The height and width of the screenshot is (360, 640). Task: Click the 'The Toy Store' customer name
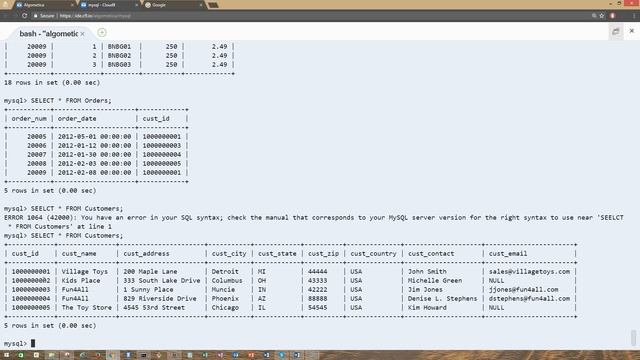87,307
